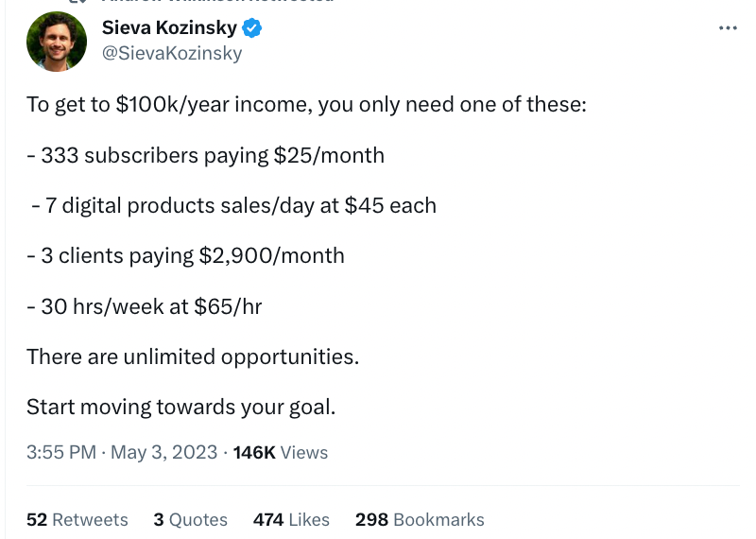Click the '333 subscribers paying $25/month' line

coord(205,155)
